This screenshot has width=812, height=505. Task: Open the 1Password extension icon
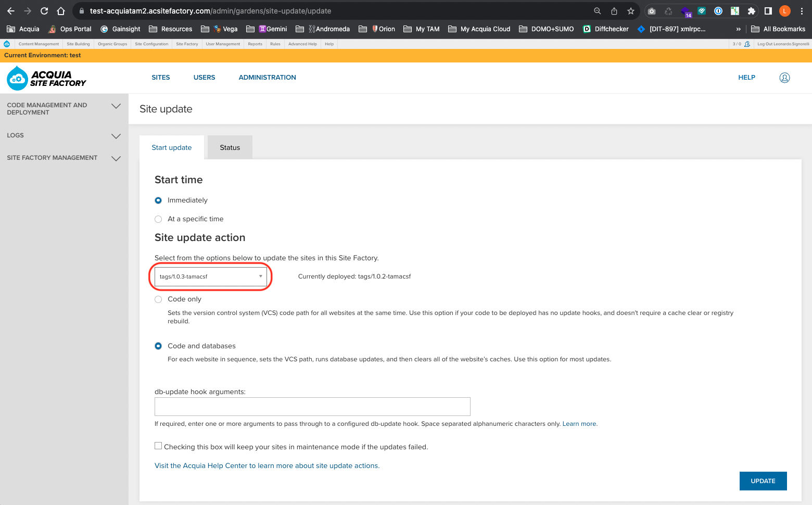[718, 11]
